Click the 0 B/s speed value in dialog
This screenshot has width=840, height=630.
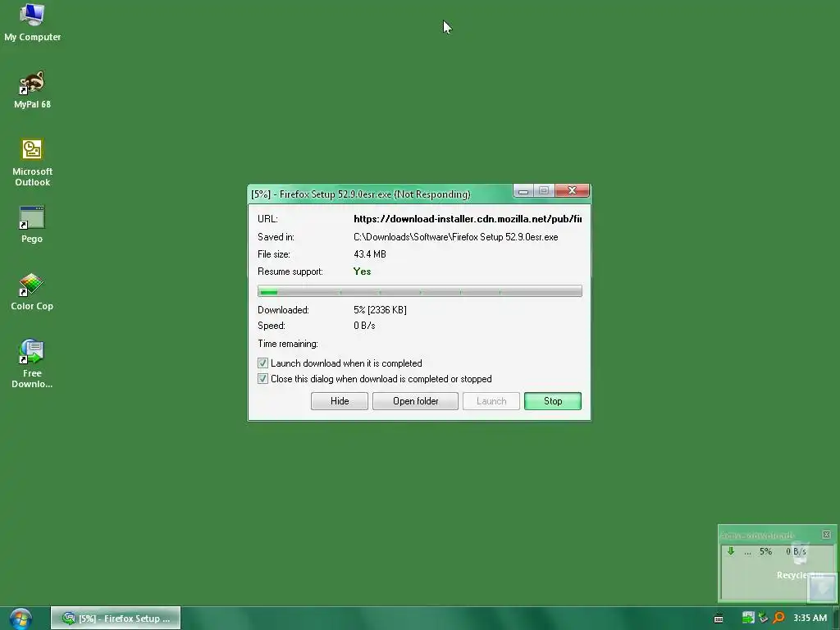tap(364, 325)
